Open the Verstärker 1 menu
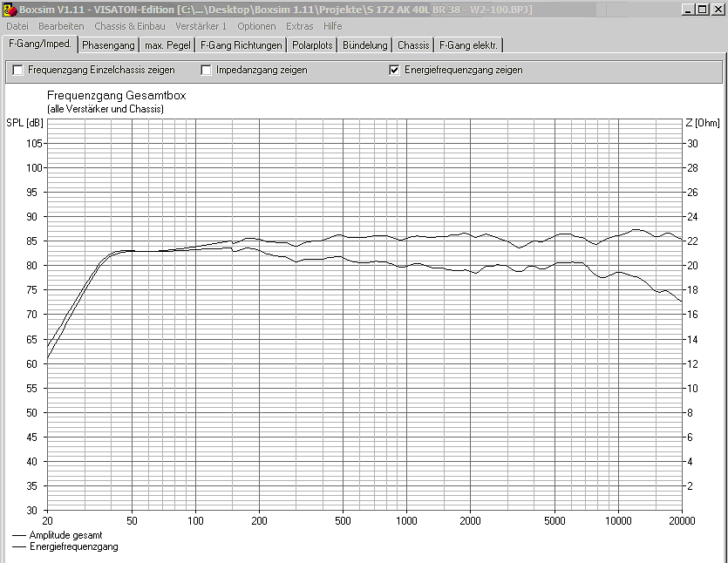This screenshot has width=728, height=563. pyautogui.click(x=201, y=26)
